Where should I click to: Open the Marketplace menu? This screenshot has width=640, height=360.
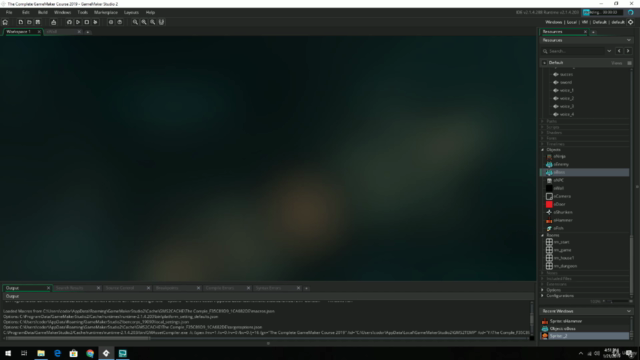pos(106,12)
